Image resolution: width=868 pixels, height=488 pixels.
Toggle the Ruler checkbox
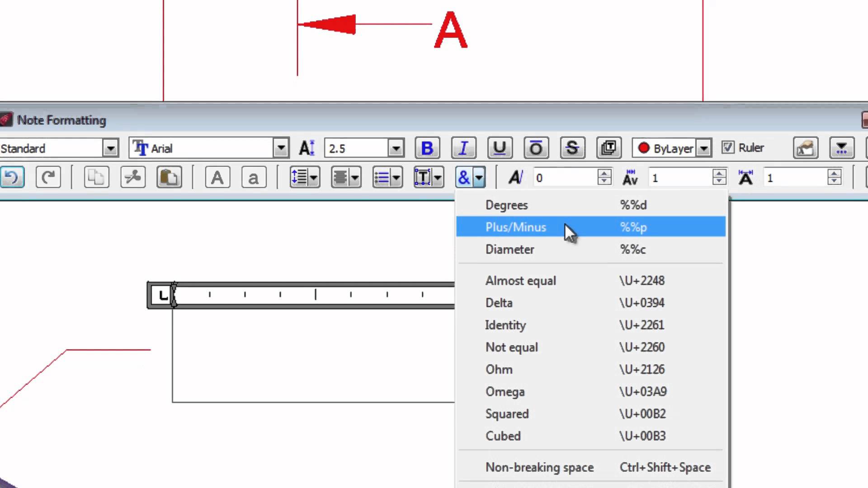point(728,147)
